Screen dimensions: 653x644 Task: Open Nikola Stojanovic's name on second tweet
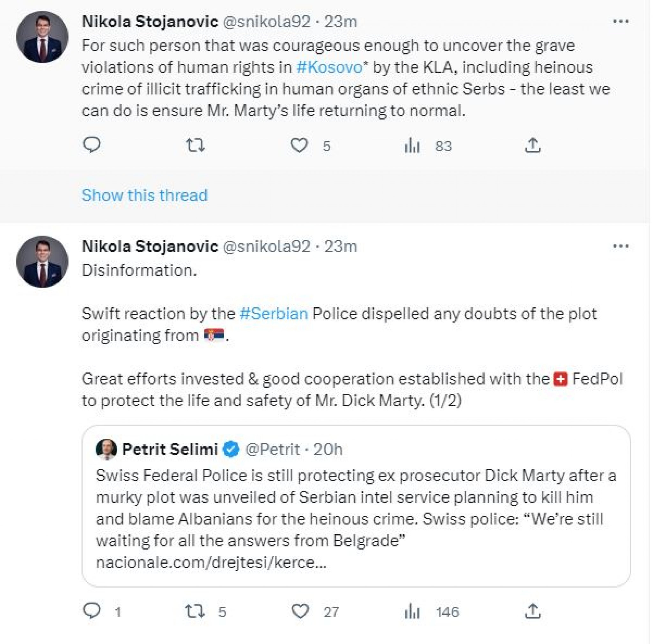pyautogui.click(x=150, y=247)
